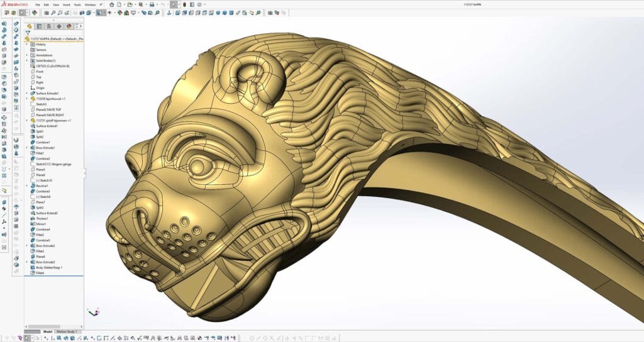The height and width of the screenshot is (342, 644).
Task: Expand the Boss-Extrude1 feature node
Action: 26,148
